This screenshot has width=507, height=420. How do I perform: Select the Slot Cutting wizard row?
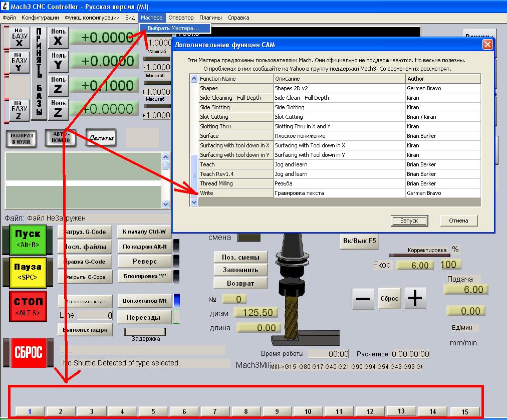(x=339, y=117)
